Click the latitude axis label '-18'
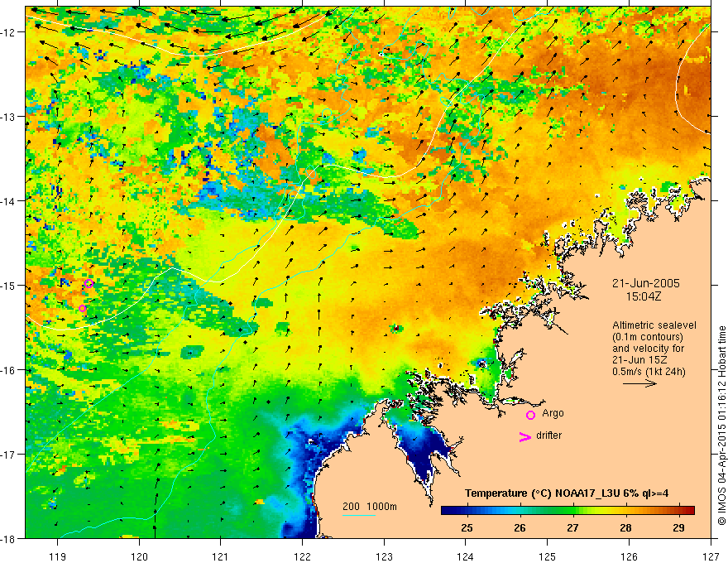The image size is (728, 563). click(9, 538)
